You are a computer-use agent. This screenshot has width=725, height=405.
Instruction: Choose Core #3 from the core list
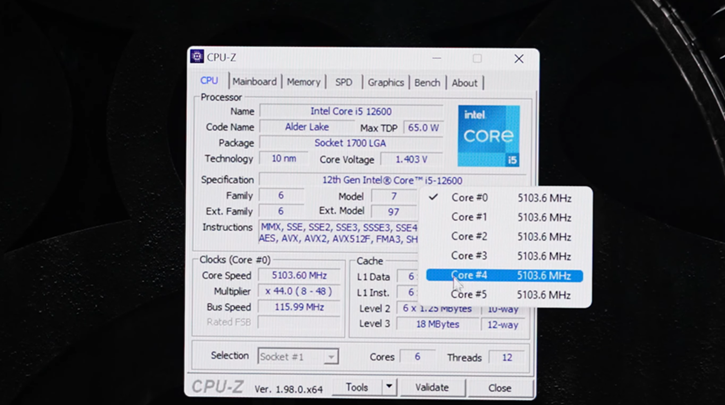click(x=504, y=256)
